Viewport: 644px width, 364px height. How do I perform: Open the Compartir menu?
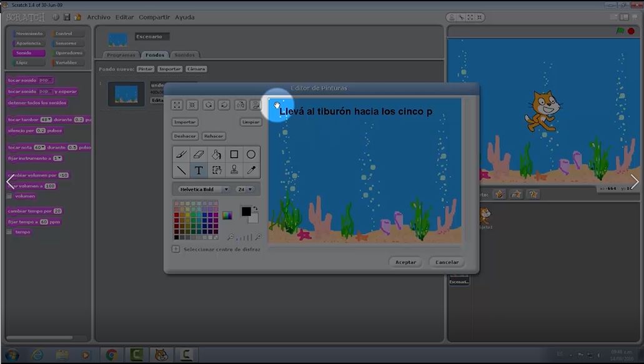pos(154,17)
